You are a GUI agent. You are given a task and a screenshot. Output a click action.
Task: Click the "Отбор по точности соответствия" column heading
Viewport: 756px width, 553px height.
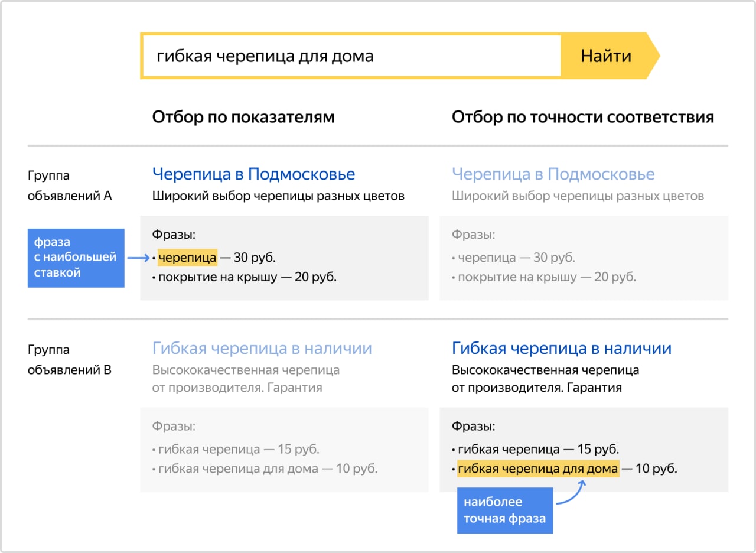(582, 117)
